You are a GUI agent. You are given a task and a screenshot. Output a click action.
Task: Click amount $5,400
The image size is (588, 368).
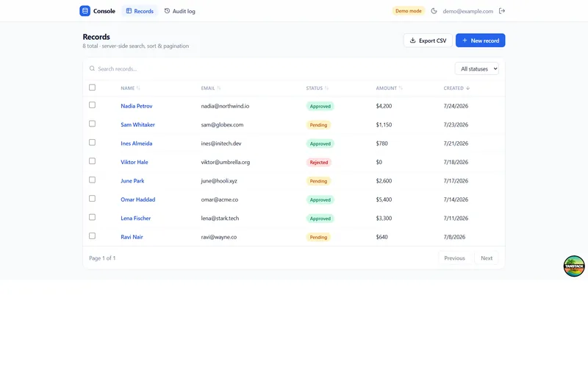pos(384,199)
